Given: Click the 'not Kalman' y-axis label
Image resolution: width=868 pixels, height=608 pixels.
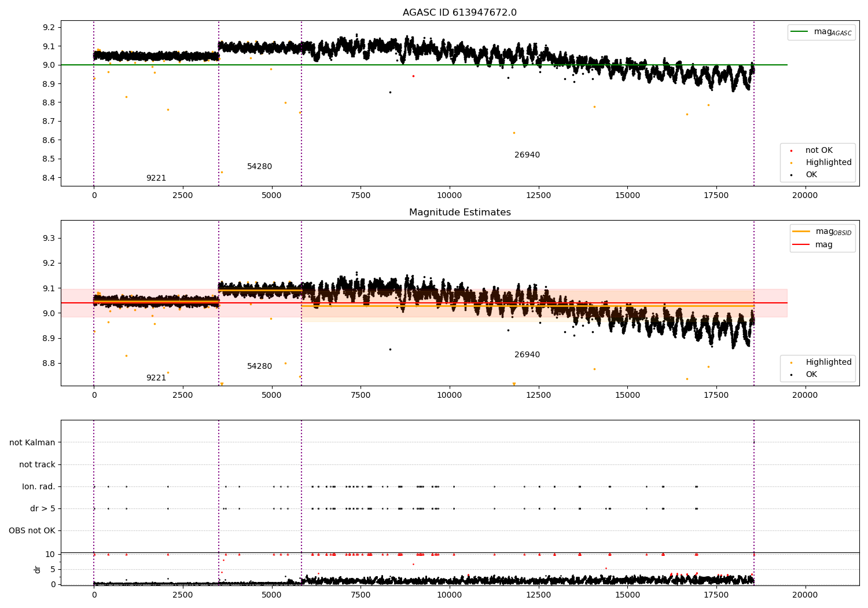Looking at the screenshot, I should pos(32,443).
